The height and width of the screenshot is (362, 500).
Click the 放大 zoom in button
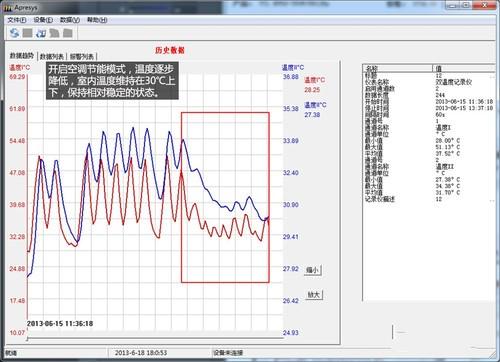(x=314, y=294)
